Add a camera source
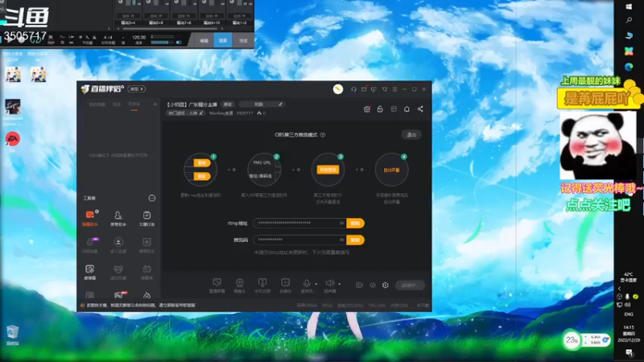Screen dimensions: 644x362 click(239, 286)
